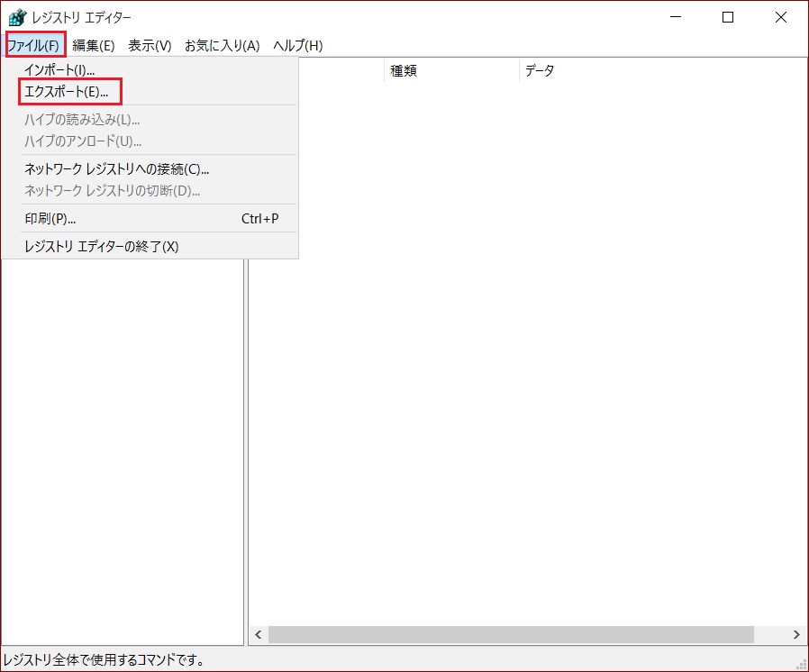
Task: Click the Registry Editor title bar icon
Action: point(17,17)
